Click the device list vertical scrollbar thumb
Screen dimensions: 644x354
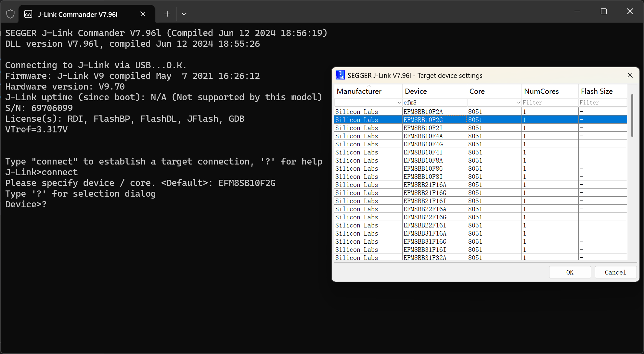(632, 115)
